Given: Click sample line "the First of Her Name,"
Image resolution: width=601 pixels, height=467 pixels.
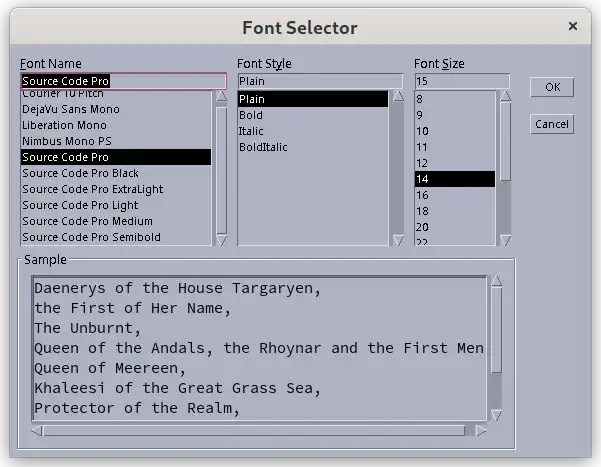Looking at the screenshot, I should click(133, 309).
